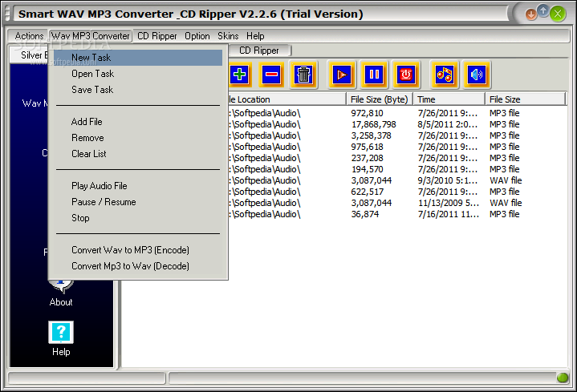The height and width of the screenshot is (392, 577).
Task: Sort by Time column header
Action: tap(449, 99)
